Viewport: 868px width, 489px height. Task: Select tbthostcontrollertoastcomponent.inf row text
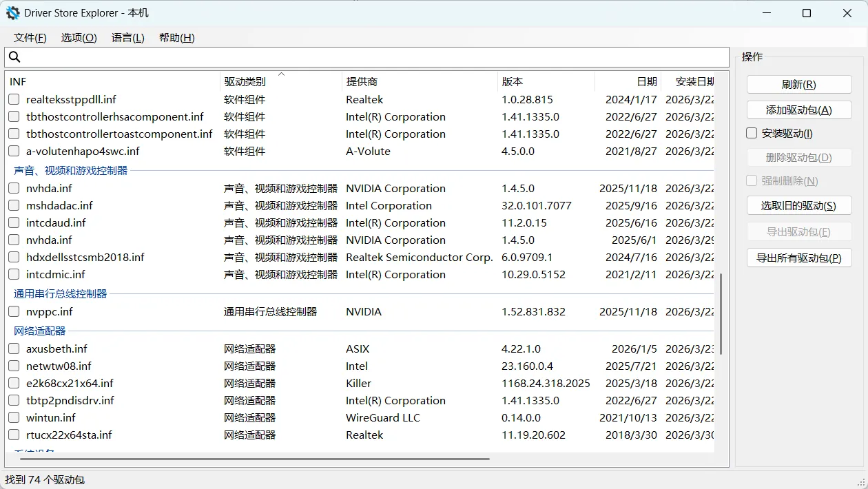(x=119, y=134)
